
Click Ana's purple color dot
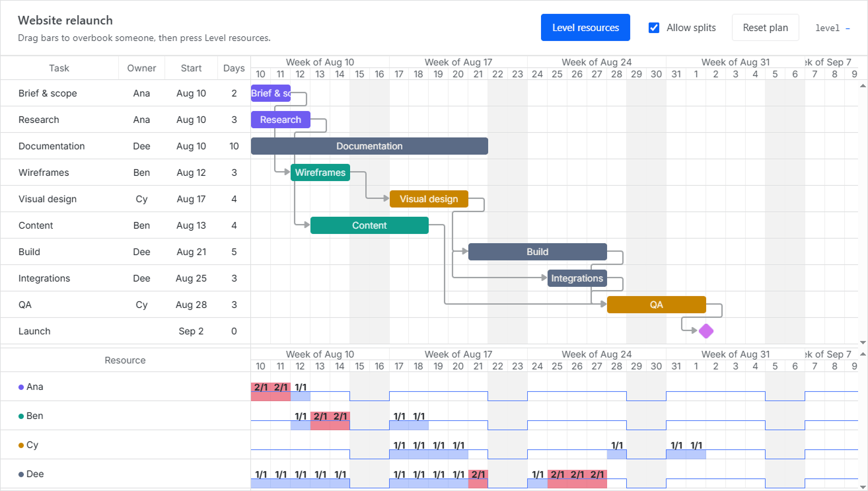click(x=21, y=387)
